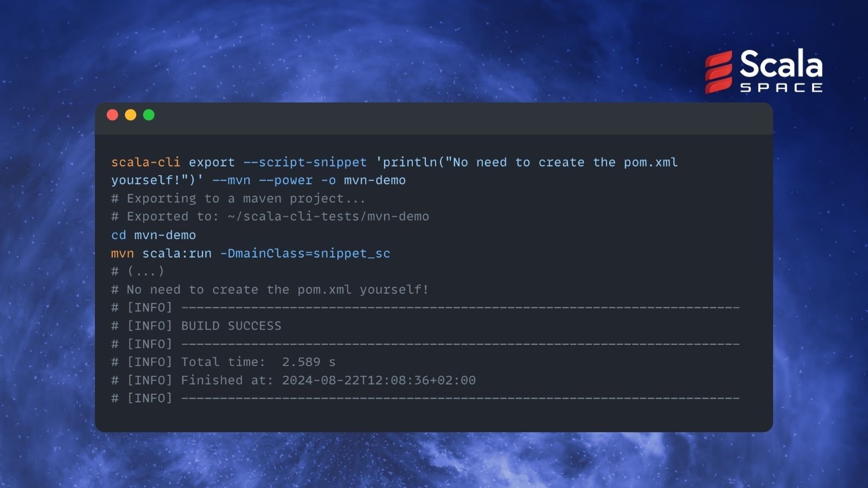Image resolution: width=868 pixels, height=488 pixels.
Task: Click the "SPACE" text under Scala
Action: click(x=781, y=88)
